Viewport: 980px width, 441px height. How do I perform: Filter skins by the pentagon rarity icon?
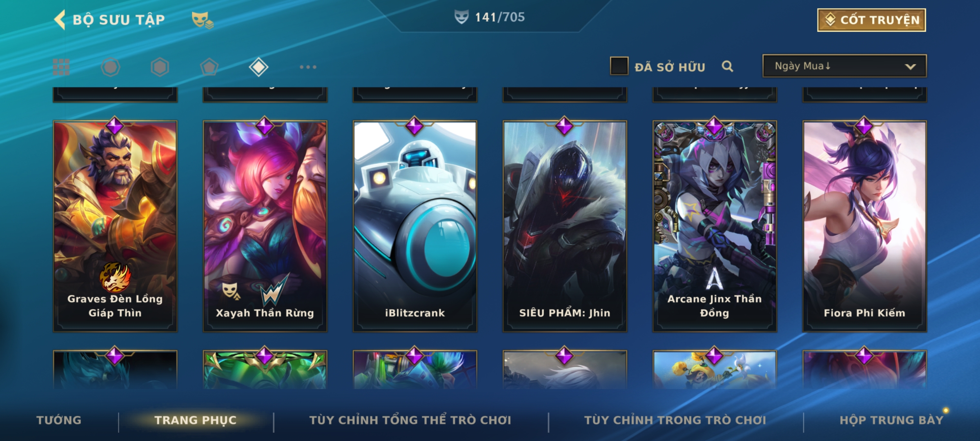[x=209, y=67]
